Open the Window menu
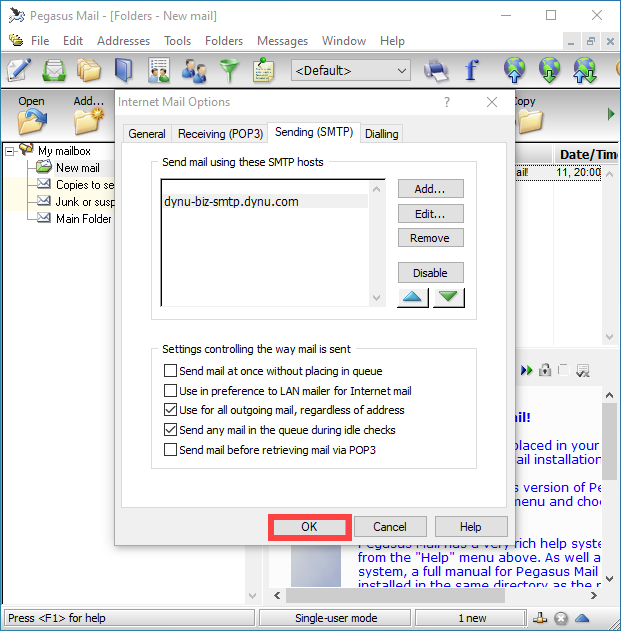621x631 pixels. 344,41
